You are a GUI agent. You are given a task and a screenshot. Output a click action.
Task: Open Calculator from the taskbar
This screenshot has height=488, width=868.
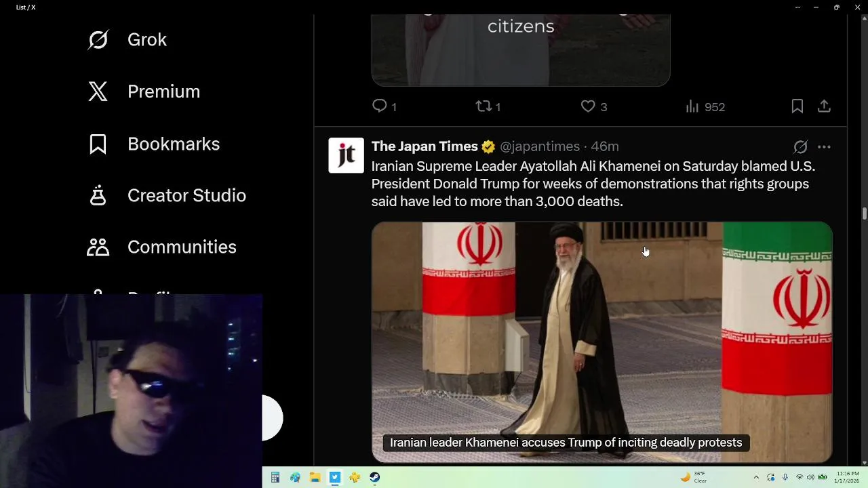[x=275, y=477]
